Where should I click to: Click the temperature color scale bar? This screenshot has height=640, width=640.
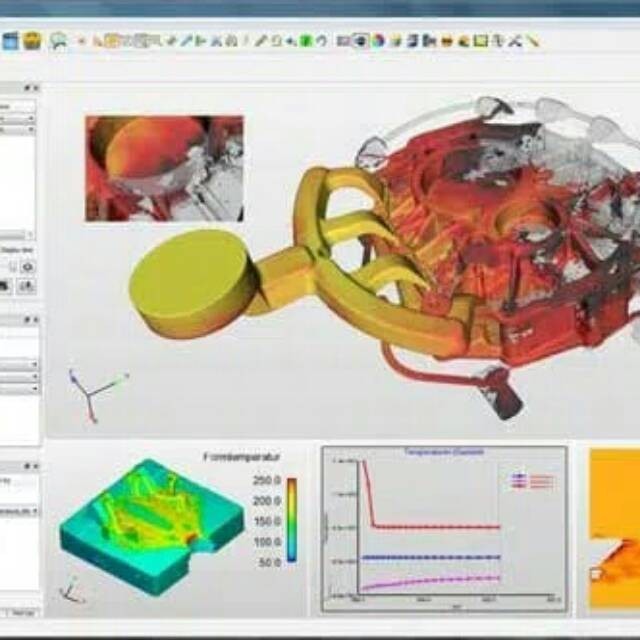click(x=291, y=520)
